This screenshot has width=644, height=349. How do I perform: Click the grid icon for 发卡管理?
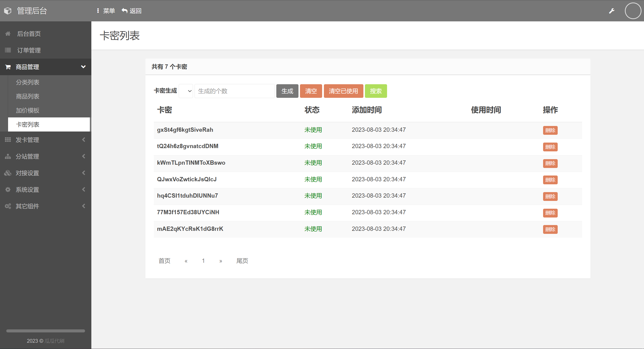[8, 140]
